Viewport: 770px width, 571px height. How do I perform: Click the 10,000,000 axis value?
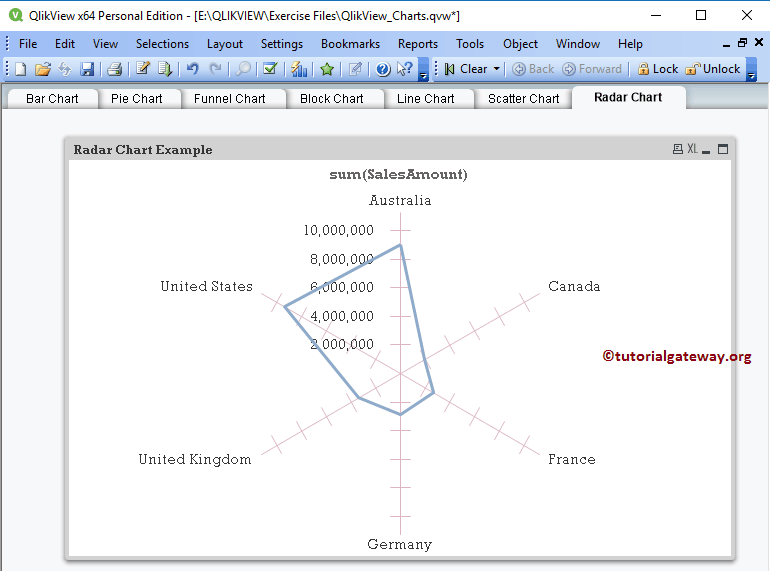pos(338,230)
